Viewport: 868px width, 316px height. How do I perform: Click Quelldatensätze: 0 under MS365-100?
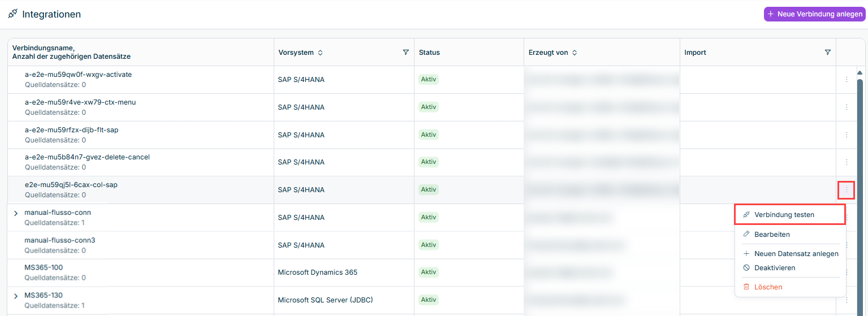click(55, 278)
